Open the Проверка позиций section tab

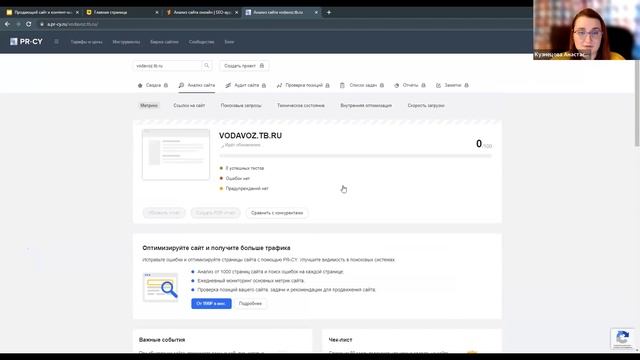tap(303, 85)
